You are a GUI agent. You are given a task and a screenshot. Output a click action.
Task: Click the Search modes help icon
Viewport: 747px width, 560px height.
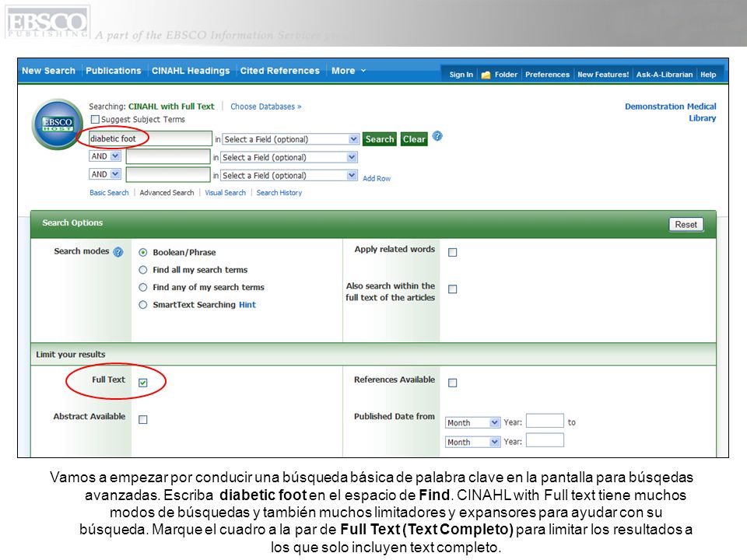[x=118, y=252]
